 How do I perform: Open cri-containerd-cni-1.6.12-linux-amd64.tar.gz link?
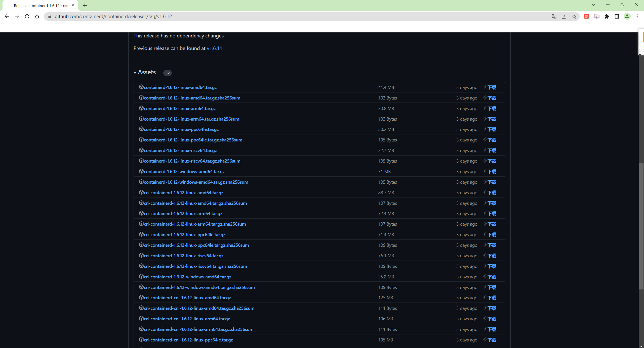pos(187,298)
